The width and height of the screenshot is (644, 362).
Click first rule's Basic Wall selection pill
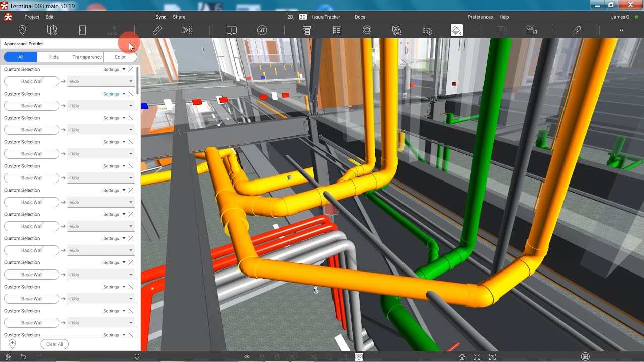click(x=32, y=81)
